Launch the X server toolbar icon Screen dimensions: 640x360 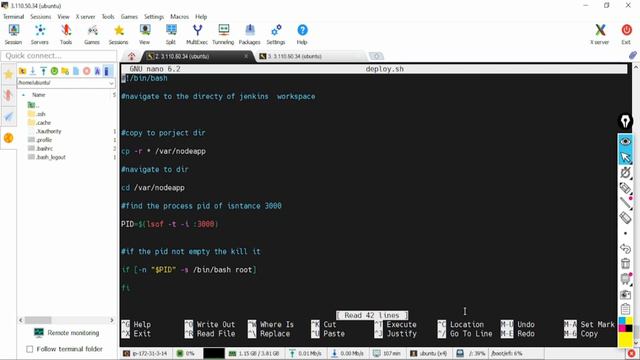600,34
